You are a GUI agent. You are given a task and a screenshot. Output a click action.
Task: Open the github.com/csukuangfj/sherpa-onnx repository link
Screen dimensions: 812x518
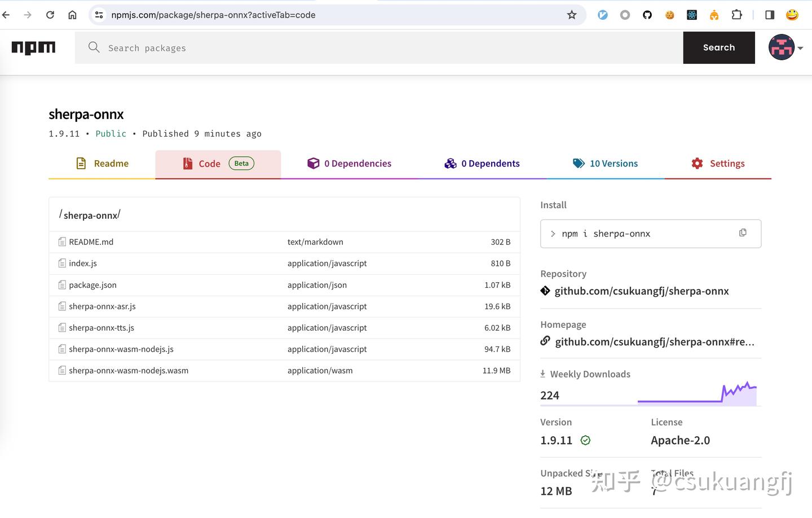(642, 291)
